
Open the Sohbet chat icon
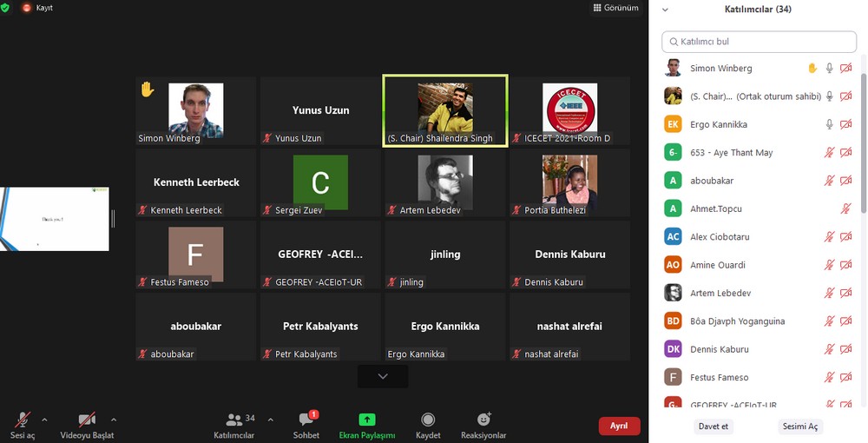[306, 421]
